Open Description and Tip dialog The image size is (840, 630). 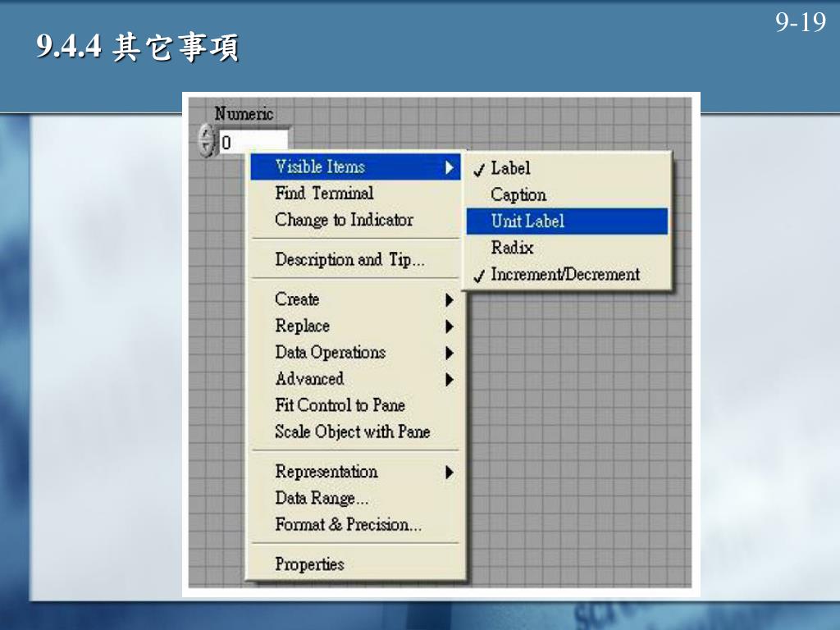pyautogui.click(x=355, y=260)
